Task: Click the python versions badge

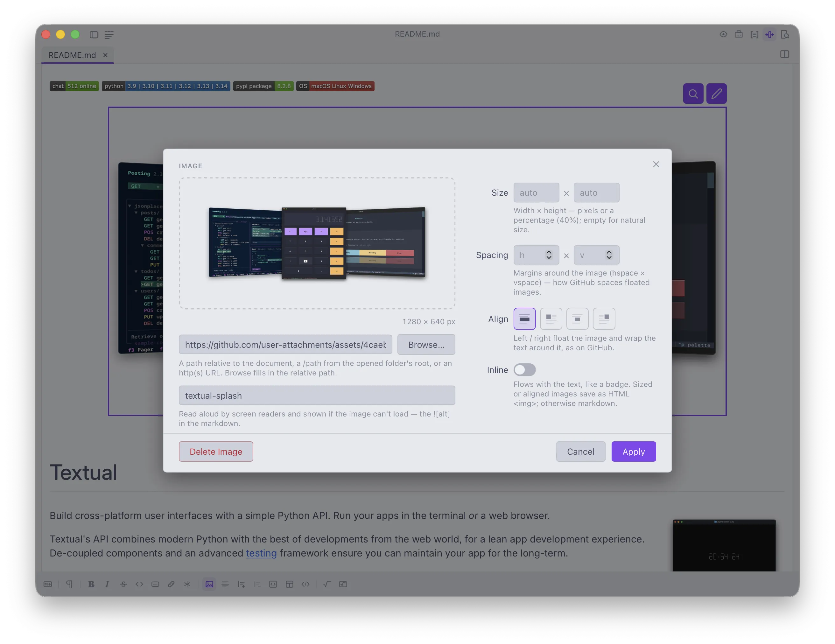Action: click(166, 86)
